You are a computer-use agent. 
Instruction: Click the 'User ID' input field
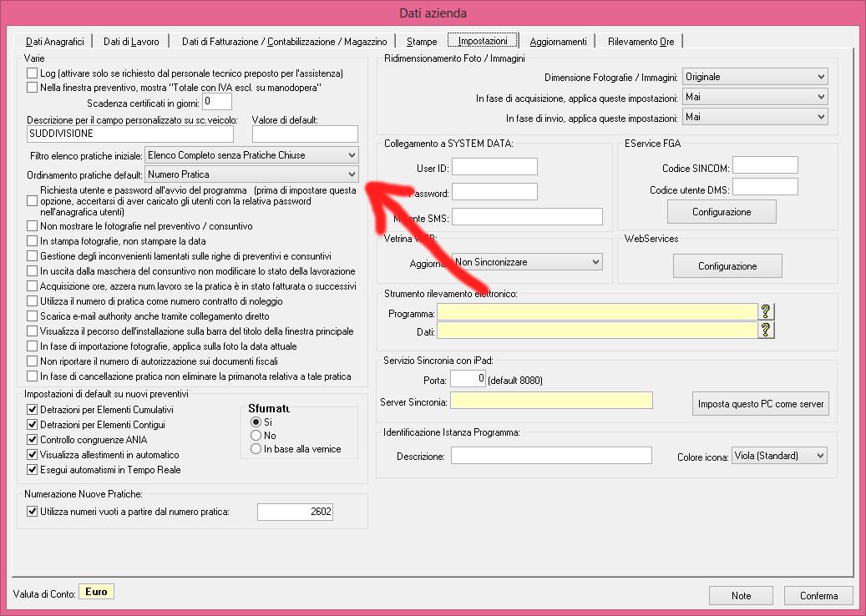click(494, 167)
